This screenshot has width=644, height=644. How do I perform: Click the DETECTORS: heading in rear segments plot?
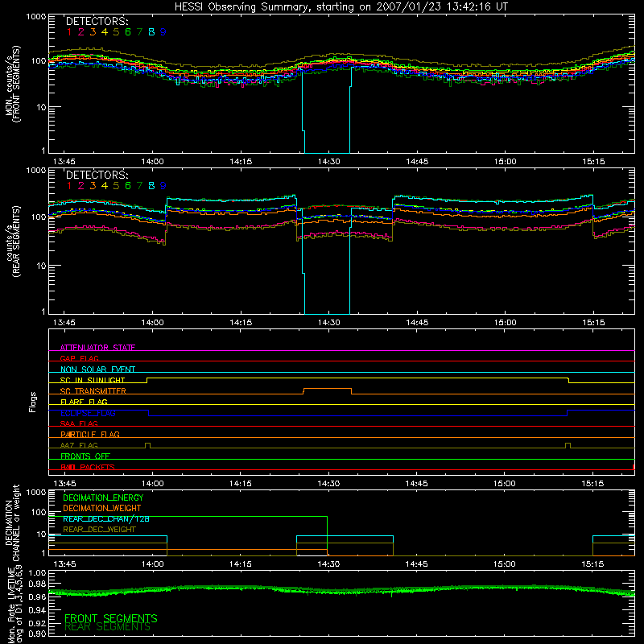(97, 175)
